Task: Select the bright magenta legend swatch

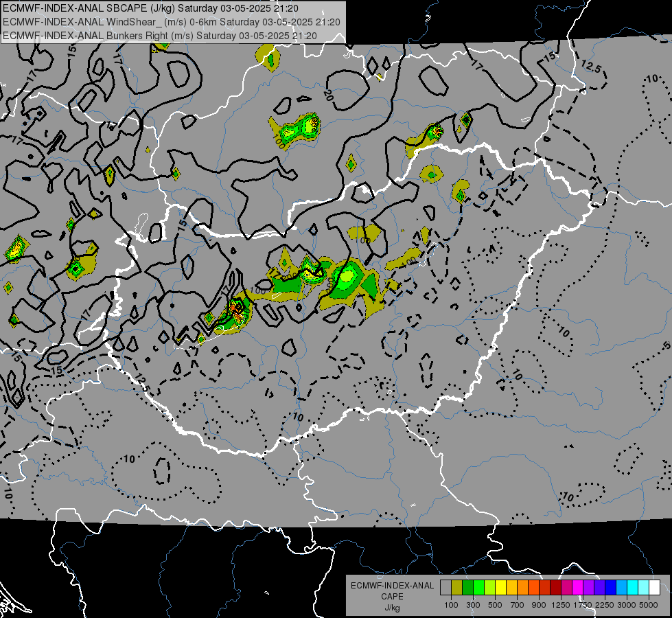Action: pyautogui.click(x=578, y=588)
